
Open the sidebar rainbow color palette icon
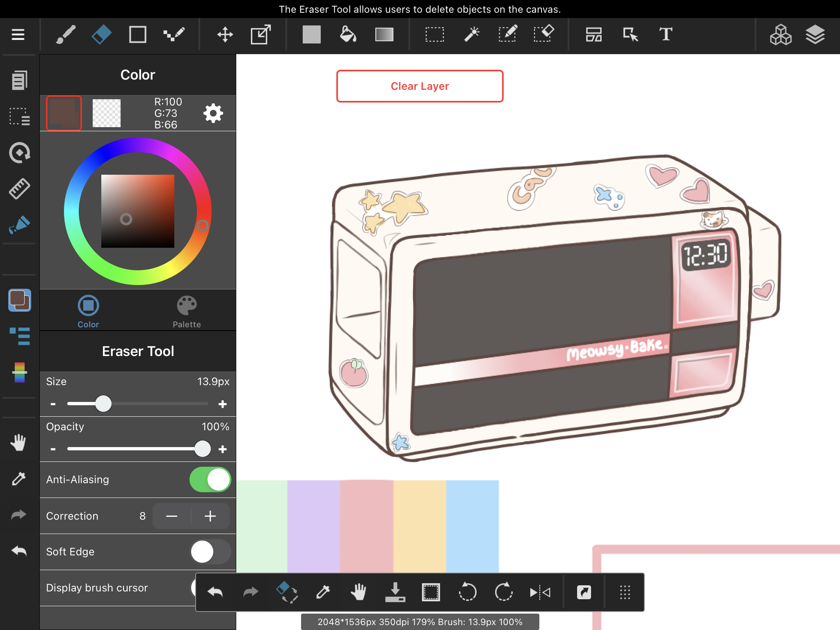click(x=19, y=372)
